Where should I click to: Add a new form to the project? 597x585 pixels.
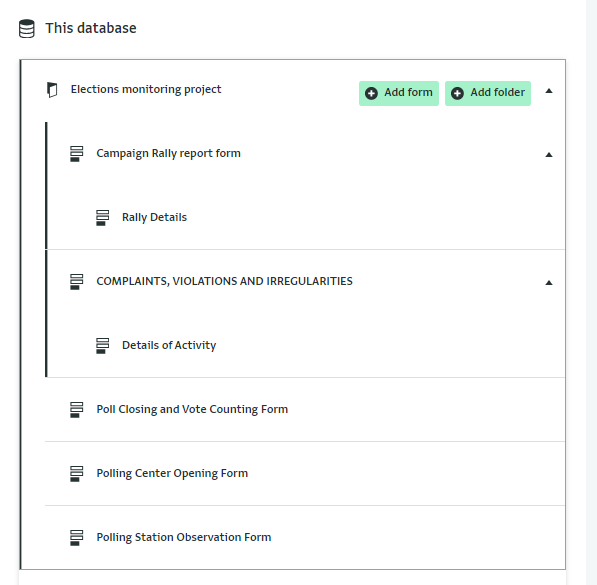(x=399, y=93)
